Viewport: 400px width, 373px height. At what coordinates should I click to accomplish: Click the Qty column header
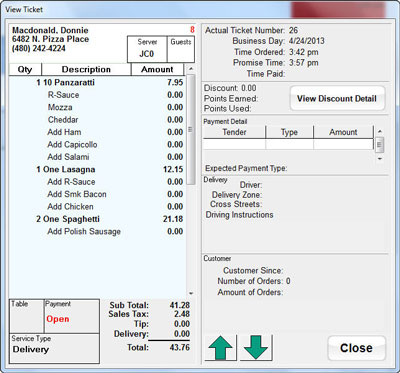pos(25,69)
